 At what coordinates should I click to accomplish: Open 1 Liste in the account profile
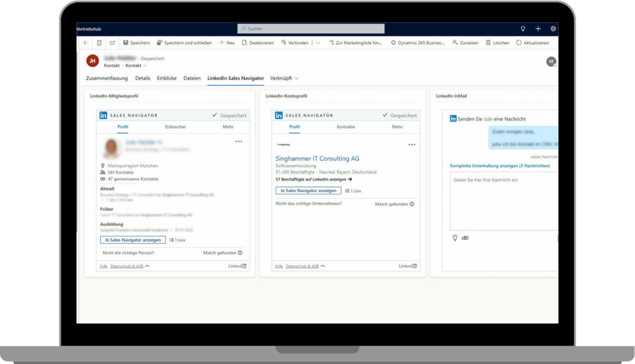point(353,191)
